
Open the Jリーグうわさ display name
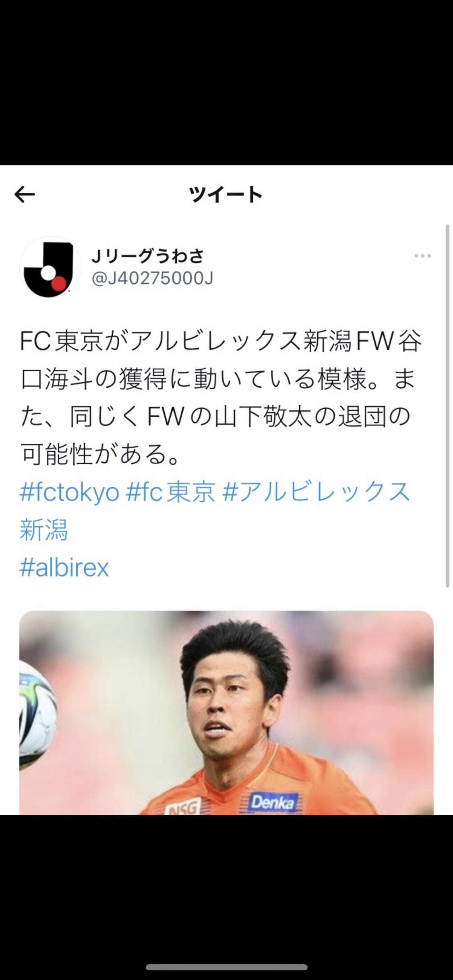pos(148,256)
